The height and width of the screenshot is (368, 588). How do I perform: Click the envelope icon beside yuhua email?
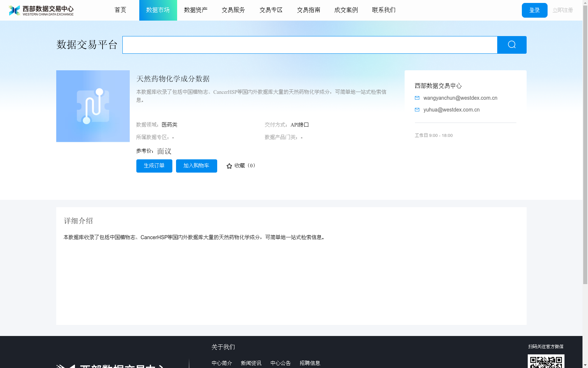click(x=417, y=110)
